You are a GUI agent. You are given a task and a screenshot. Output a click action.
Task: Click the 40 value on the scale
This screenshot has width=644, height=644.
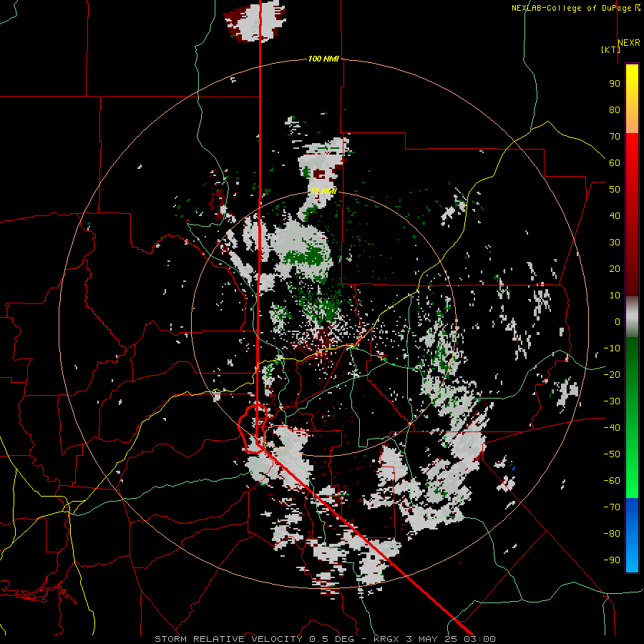615,215
